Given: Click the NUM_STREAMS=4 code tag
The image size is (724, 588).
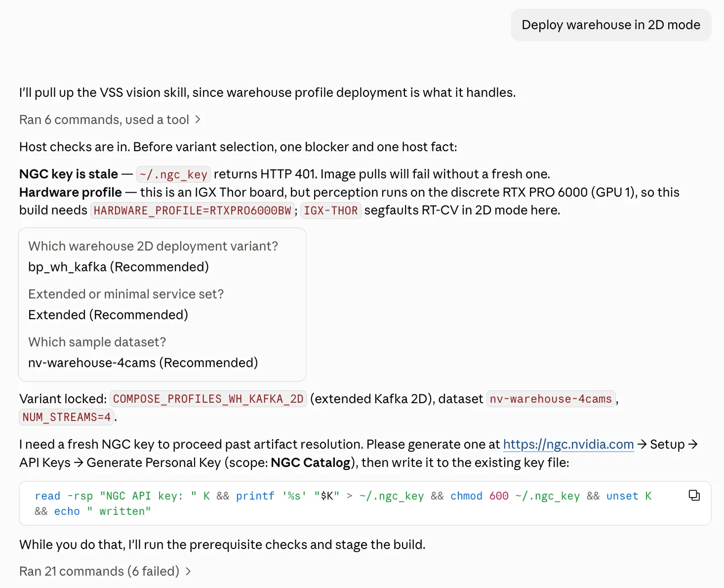Looking at the screenshot, I should (67, 417).
